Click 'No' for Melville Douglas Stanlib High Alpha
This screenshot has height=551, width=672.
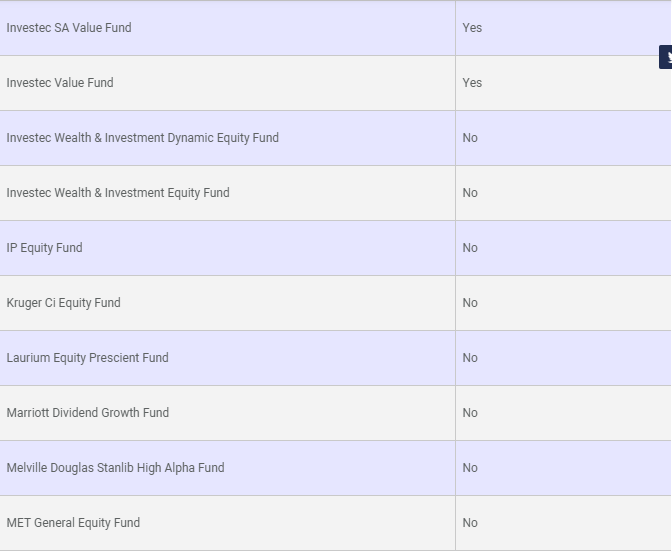click(470, 468)
